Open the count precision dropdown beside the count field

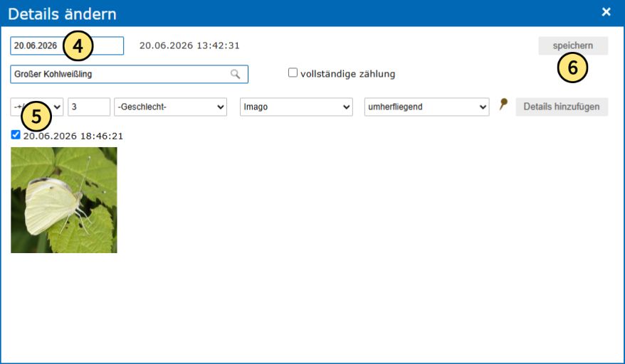click(x=37, y=107)
